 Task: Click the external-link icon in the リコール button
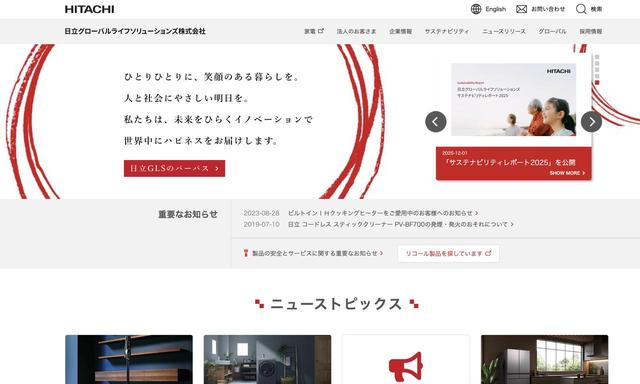488,253
